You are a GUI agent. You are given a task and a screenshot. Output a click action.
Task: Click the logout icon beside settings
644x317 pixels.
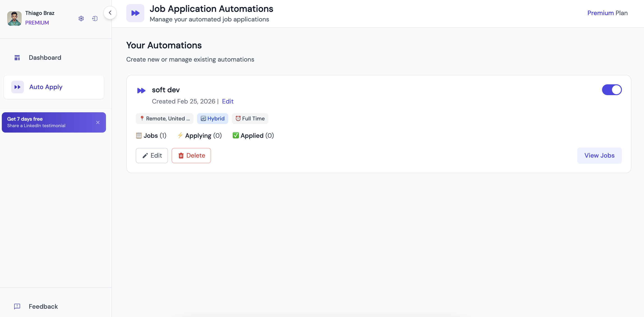coord(95,18)
